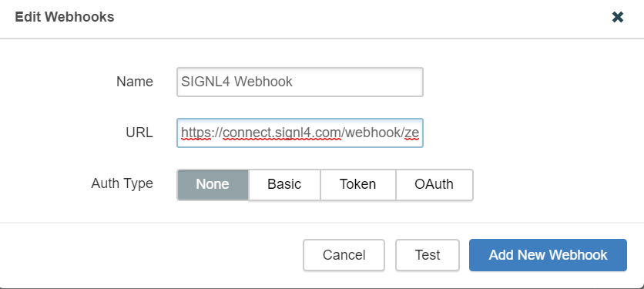Place cursor after 'Webhook' in Name box
Screen dimensions: 644x289
click(293, 82)
